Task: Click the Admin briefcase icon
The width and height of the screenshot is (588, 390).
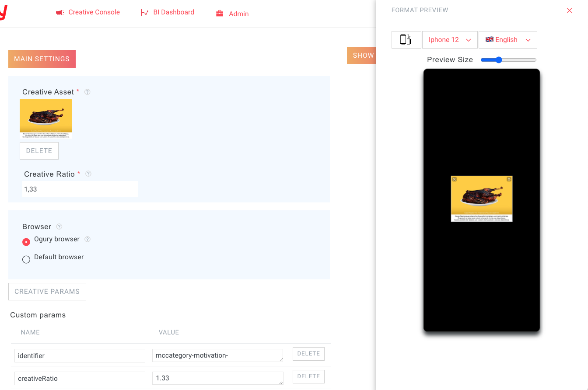Action: 219,13
